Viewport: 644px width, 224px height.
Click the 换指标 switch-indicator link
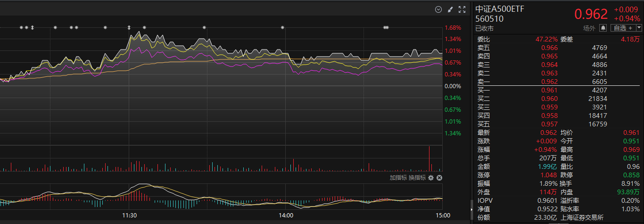(417, 178)
